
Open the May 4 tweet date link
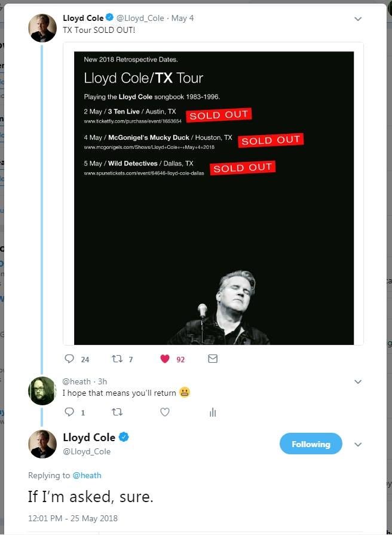click(x=182, y=18)
